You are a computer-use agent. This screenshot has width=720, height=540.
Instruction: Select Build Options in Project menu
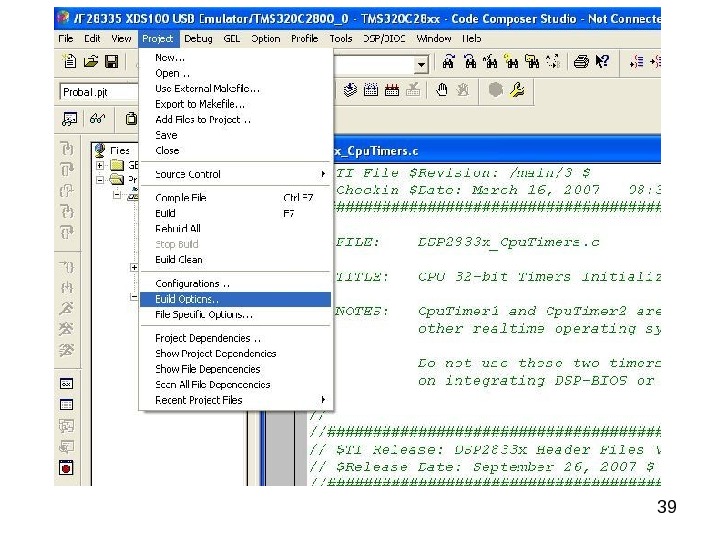point(235,299)
